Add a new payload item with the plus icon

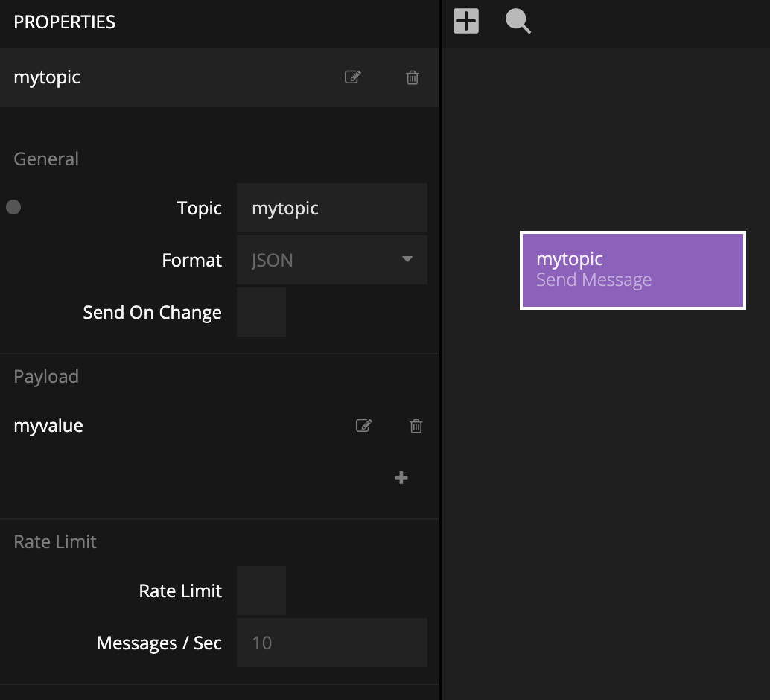click(x=401, y=478)
